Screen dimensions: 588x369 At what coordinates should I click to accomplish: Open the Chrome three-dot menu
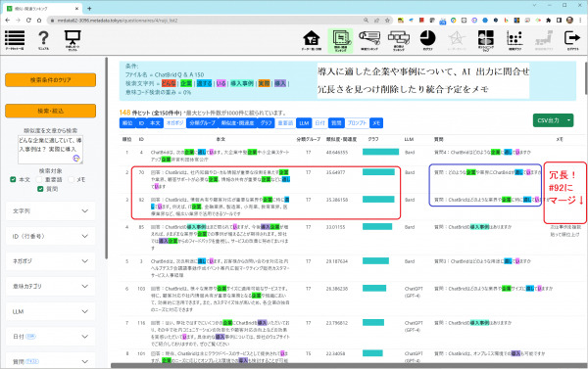(580, 21)
